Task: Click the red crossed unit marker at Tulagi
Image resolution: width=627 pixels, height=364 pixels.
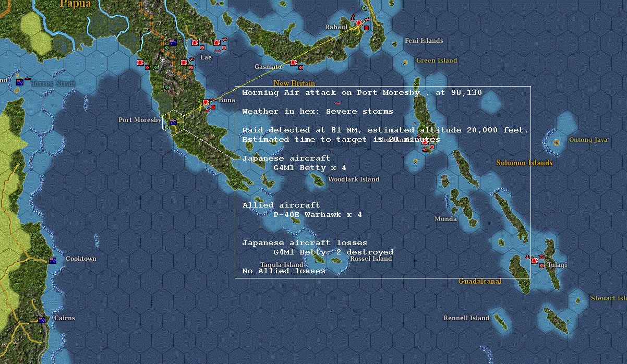Action: 541,265
